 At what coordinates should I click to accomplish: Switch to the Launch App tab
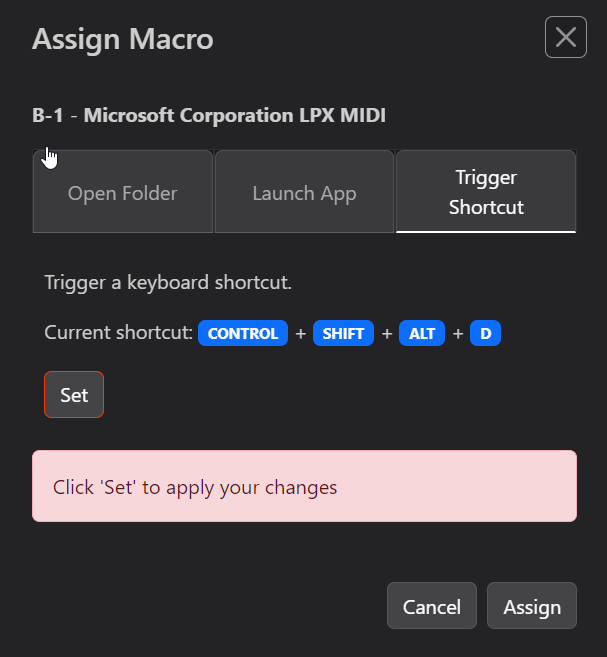(304, 193)
